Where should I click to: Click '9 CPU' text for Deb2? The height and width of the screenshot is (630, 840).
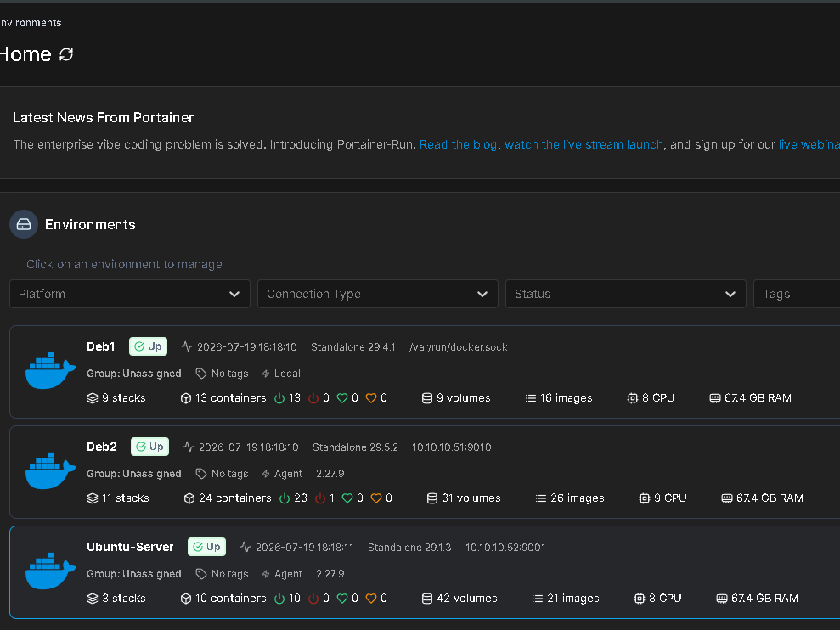click(x=670, y=498)
